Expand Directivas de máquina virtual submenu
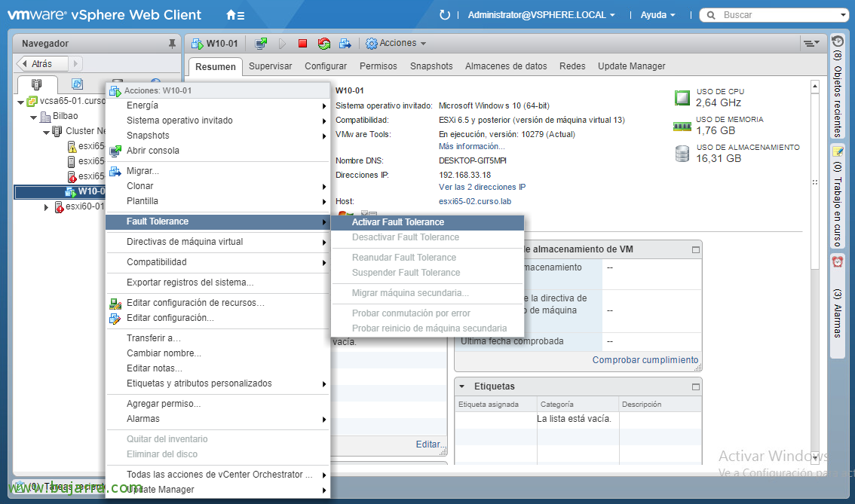Screen dimensions: 855x504 (x=218, y=242)
